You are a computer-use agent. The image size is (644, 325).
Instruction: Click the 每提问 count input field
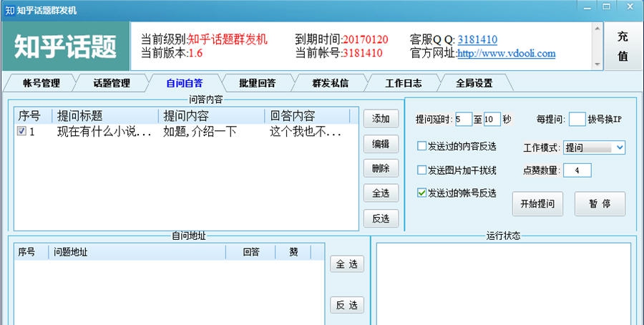pos(577,120)
